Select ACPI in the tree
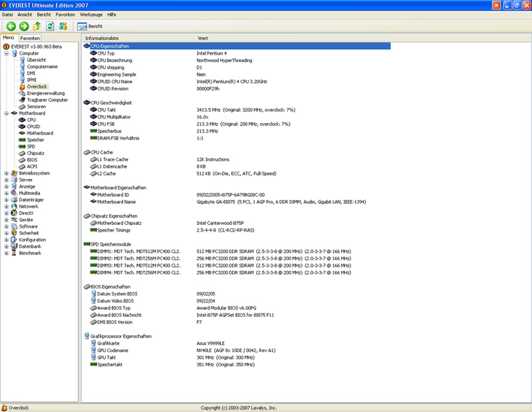The width and height of the screenshot is (532, 412). (x=32, y=166)
